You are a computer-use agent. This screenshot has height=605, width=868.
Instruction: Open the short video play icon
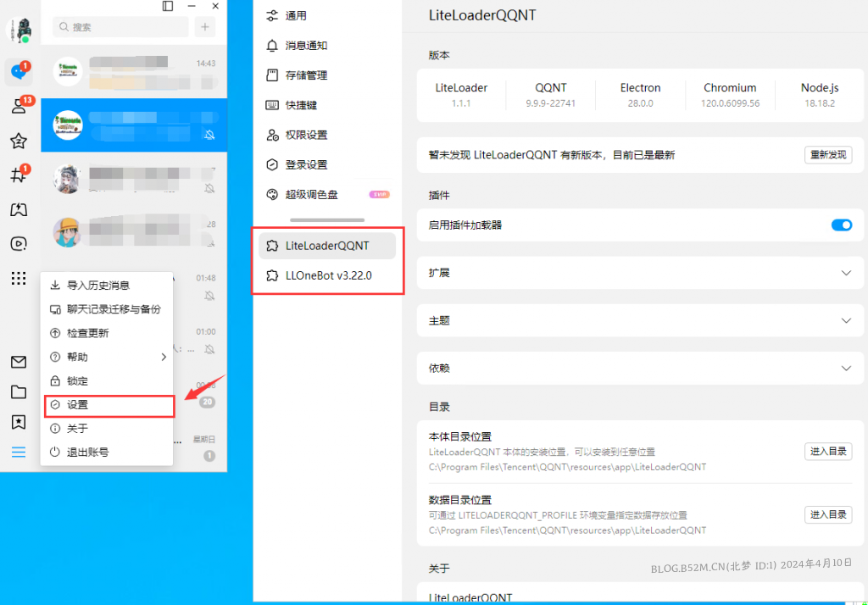pos(19,243)
